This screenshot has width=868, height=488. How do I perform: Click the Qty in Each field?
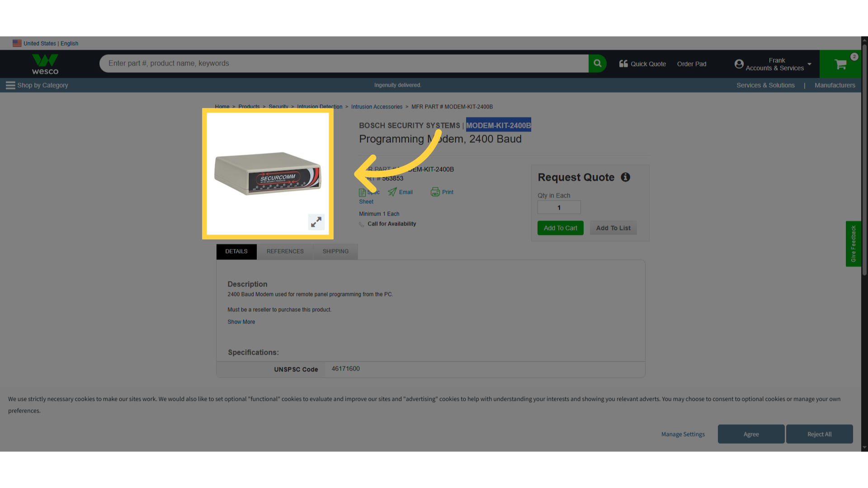tap(559, 207)
